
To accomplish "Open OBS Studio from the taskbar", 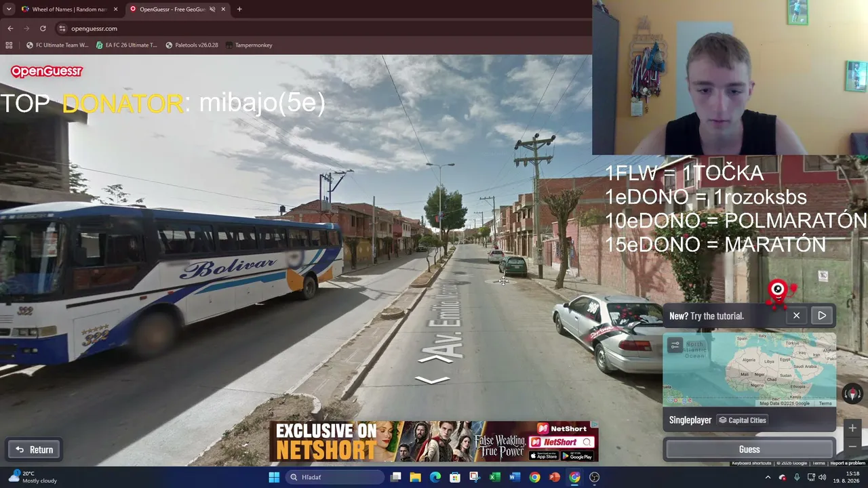I will pyautogui.click(x=595, y=477).
